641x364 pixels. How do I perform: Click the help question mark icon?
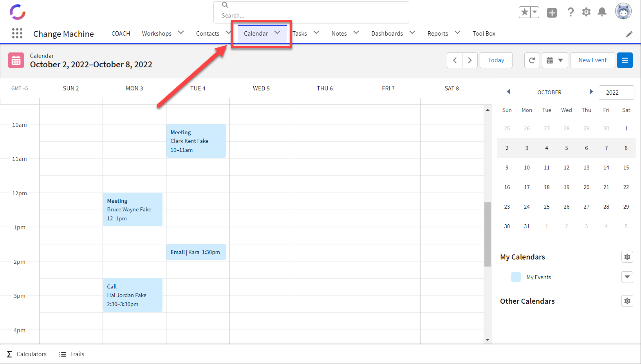571,12
